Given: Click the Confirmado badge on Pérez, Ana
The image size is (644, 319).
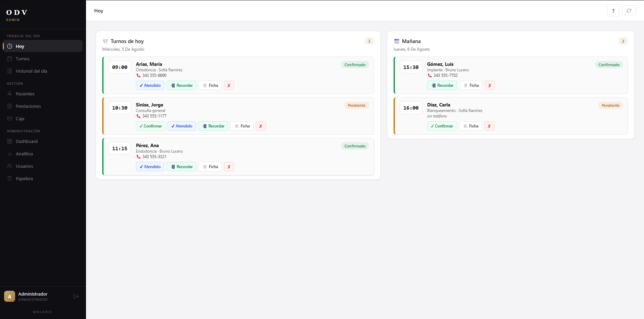Looking at the screenshot, I should (x=355, y=146).
